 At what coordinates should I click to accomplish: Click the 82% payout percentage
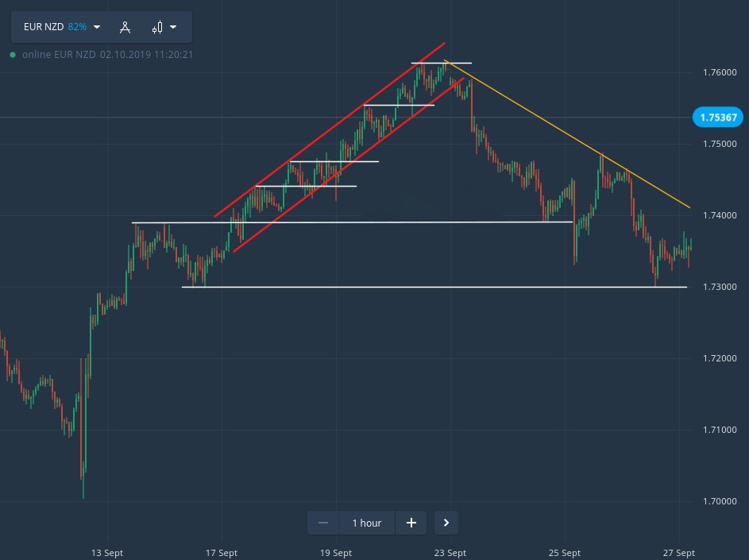[x=77, y=27]
